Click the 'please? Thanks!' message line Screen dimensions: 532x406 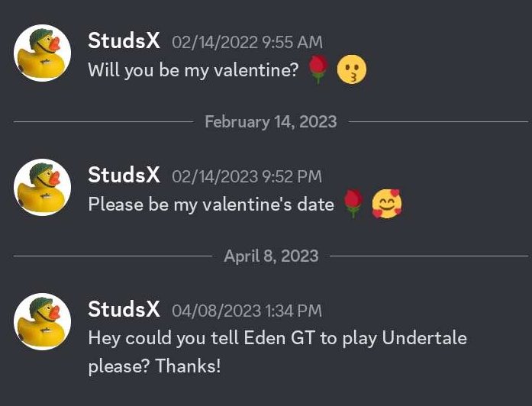tap(154, 366)
